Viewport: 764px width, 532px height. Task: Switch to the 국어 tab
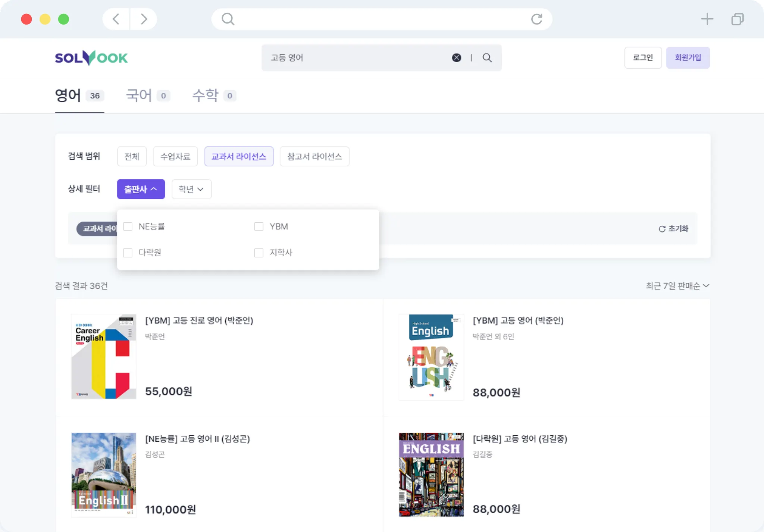[147, 96]
